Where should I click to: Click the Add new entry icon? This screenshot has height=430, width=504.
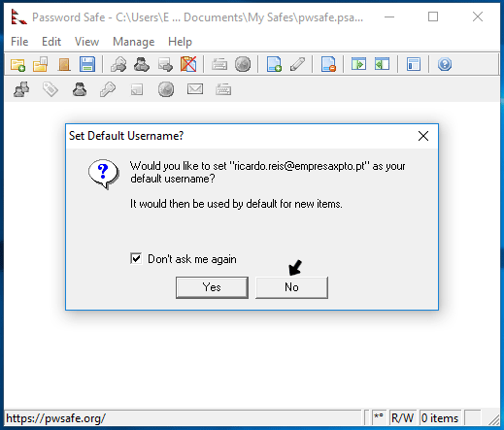coord(274,64)
